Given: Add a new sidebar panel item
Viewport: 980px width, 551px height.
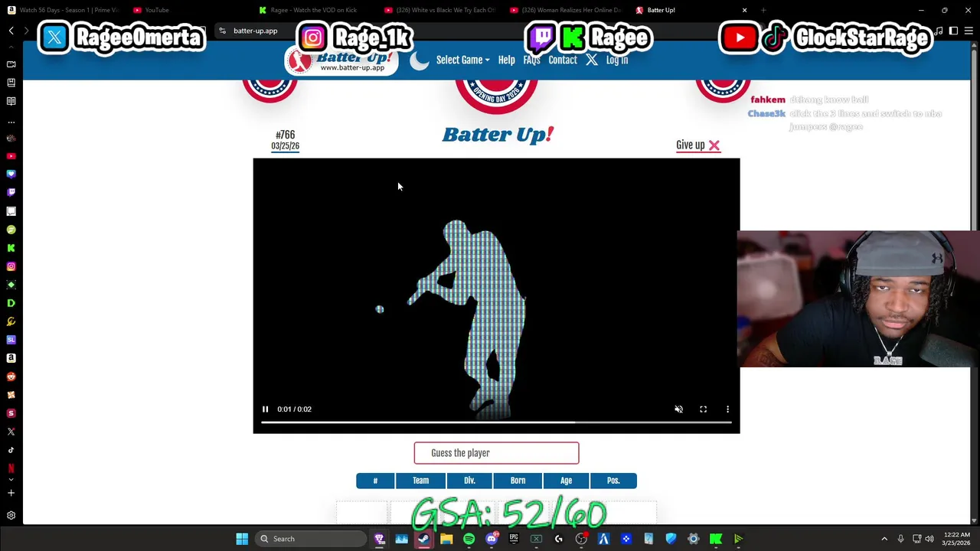Looking at the screenshot, I should tap(11, 493).
